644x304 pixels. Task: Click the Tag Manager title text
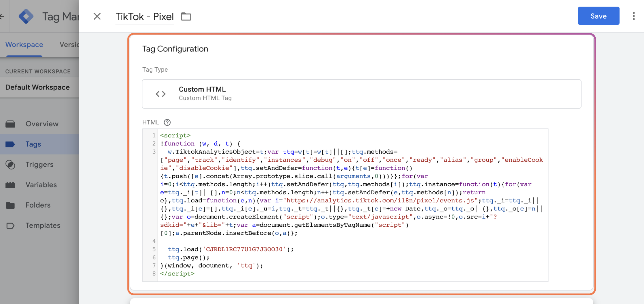(60, 16)
